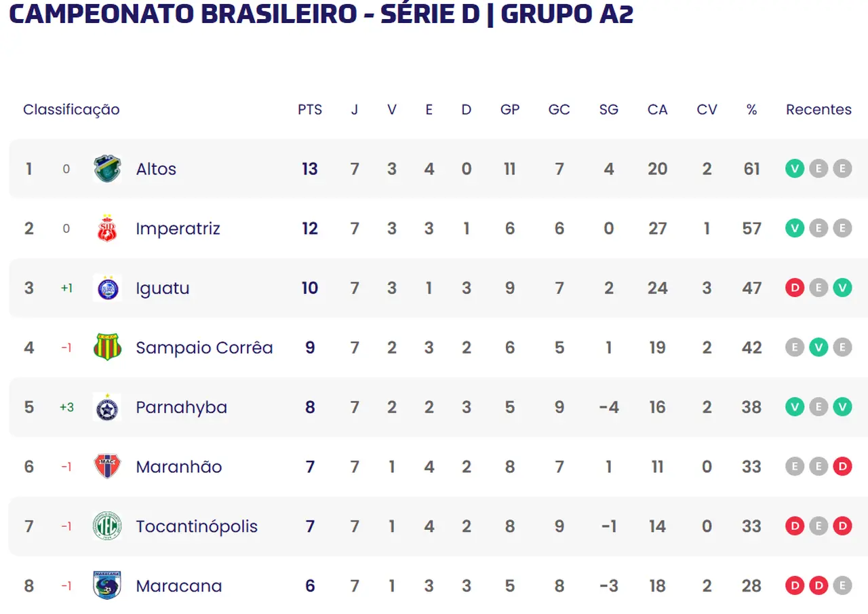Click the PTS column header
This screenshot has width=868, height=614.
[x=310, y=110]
